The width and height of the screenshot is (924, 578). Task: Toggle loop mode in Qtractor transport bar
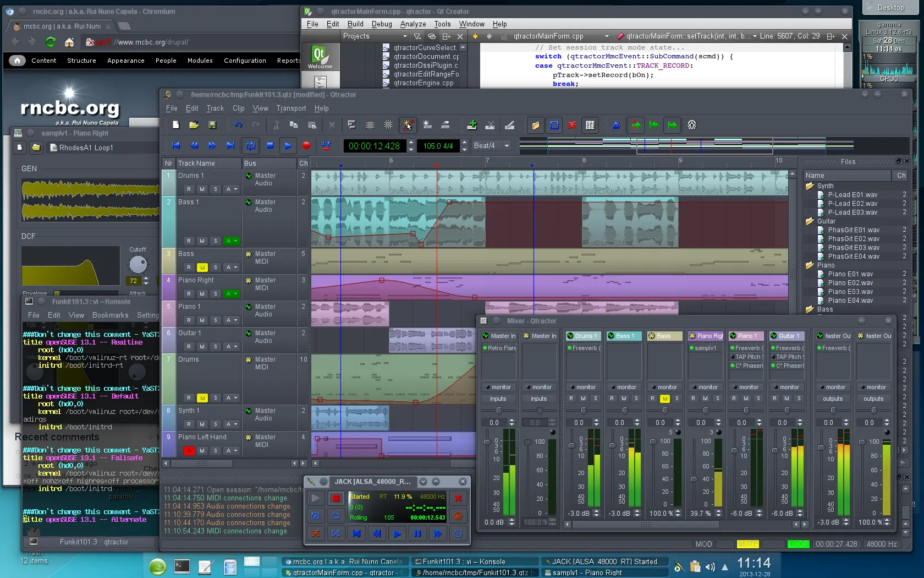[251, 146]
